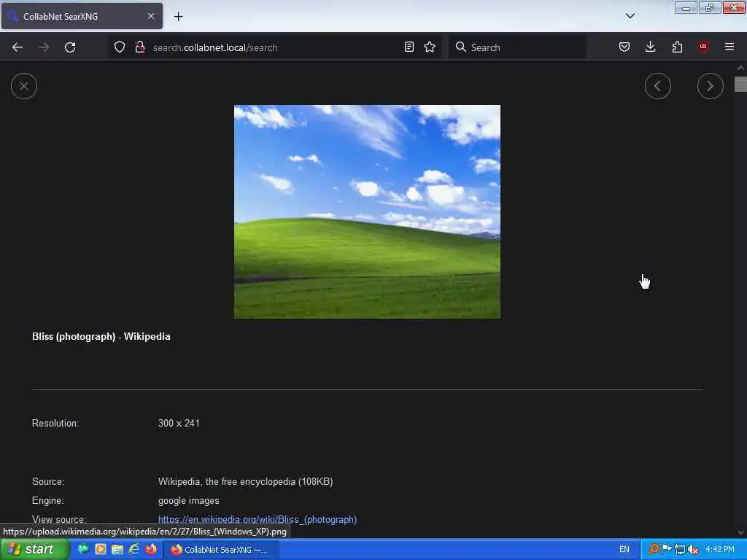Screen dimensions: 747x560
Task: Open the Downloads panel
Action: pos(650,47)
